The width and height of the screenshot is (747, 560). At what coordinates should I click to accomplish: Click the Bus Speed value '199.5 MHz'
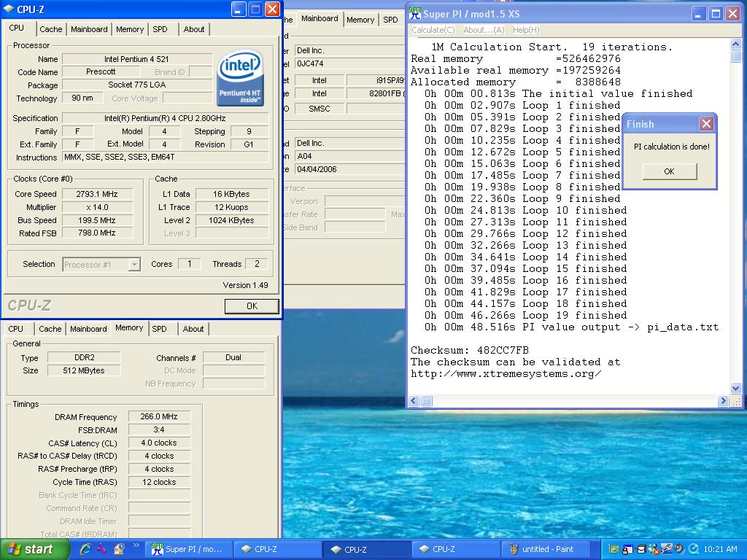click(x=97, y=220)
